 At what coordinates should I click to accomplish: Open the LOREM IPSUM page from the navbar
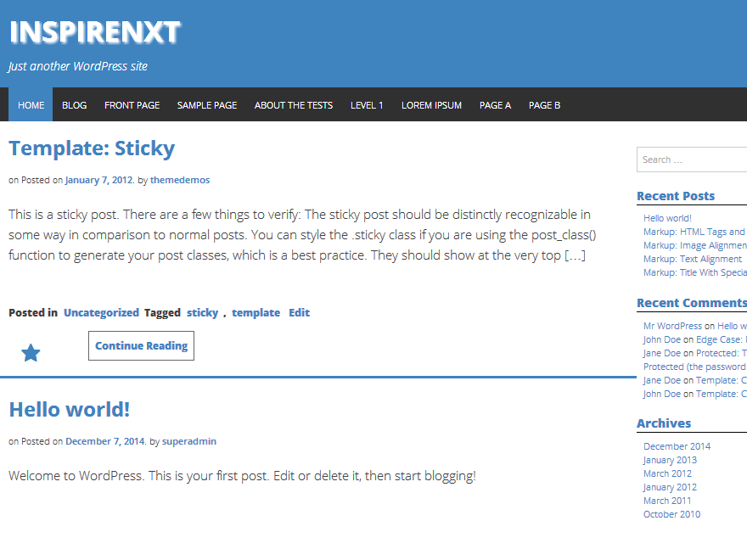(x=431, y=104)
